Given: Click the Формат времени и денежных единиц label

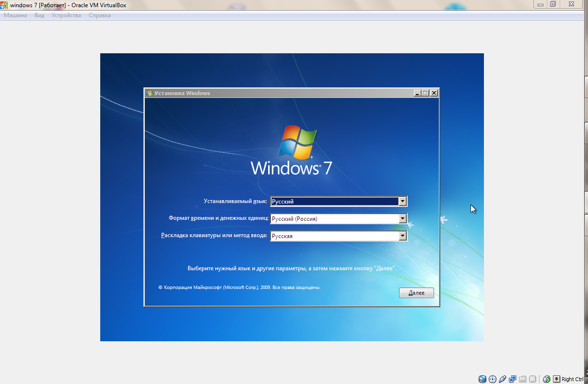Looking at the screenshot, I should (x=219, y=218).
